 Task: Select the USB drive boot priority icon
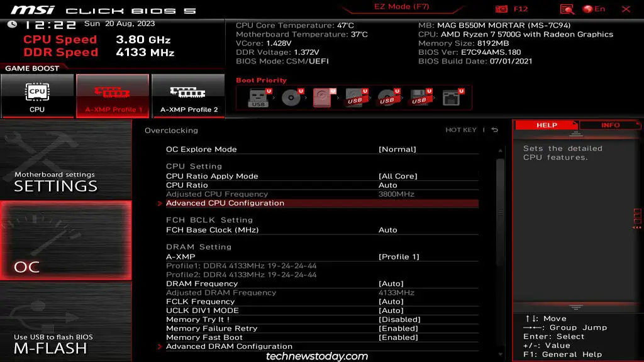(258, 99)
